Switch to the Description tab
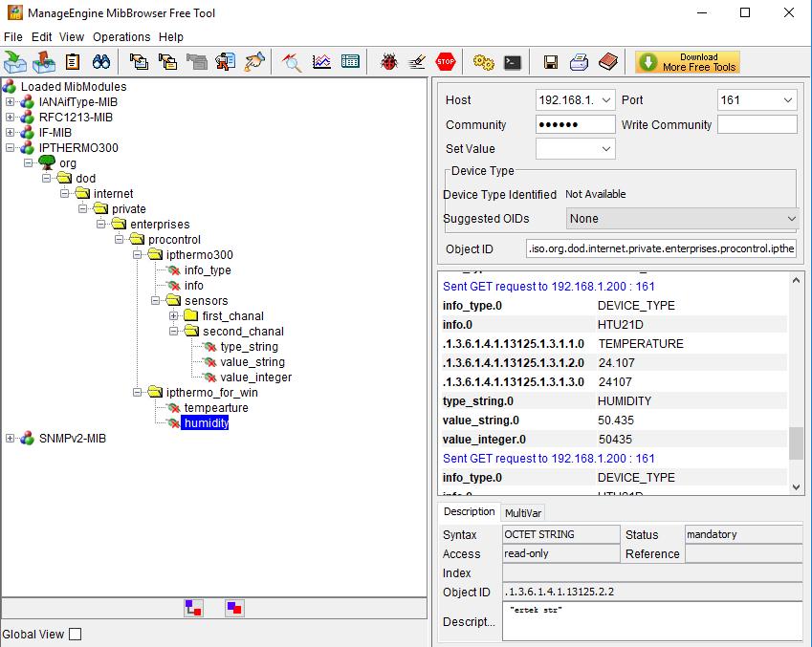 pyautogui.click(x=470, y=511)
